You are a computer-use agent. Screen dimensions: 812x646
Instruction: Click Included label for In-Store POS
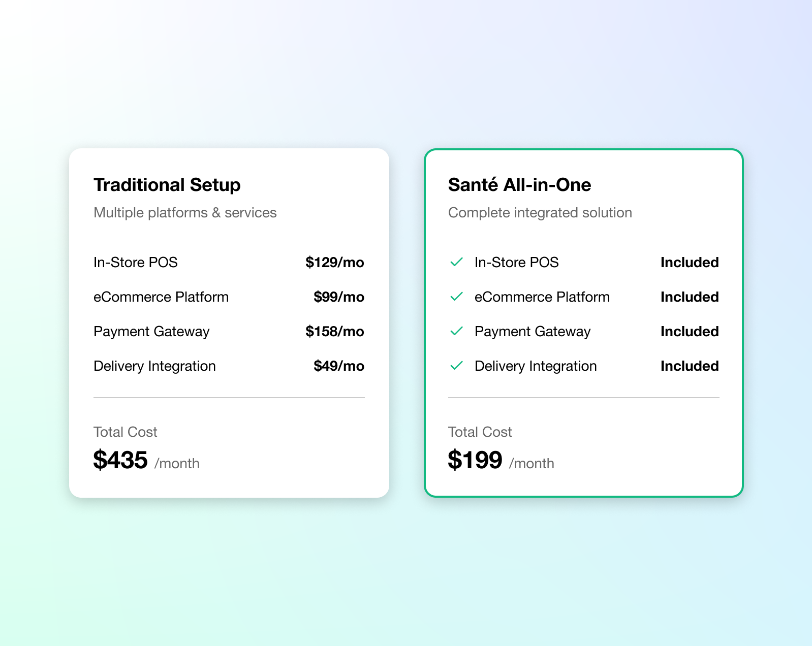point(689,263)
